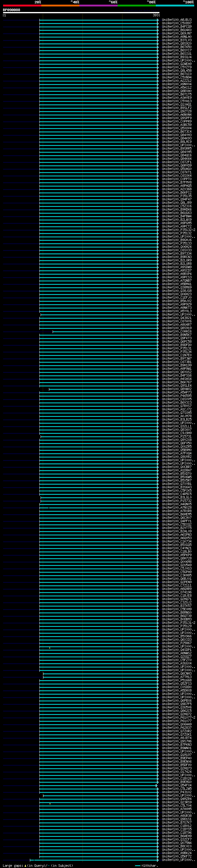Select hit UniRef100_B9RCN3
The width and height of the screenshot is (197, 868).
pos(177,257)
